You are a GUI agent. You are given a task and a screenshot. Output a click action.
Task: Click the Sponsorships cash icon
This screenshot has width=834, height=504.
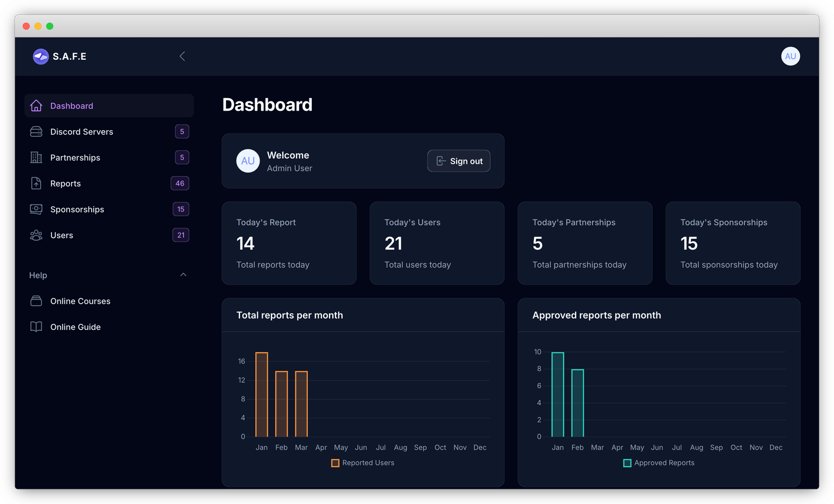tap(36, 209)
